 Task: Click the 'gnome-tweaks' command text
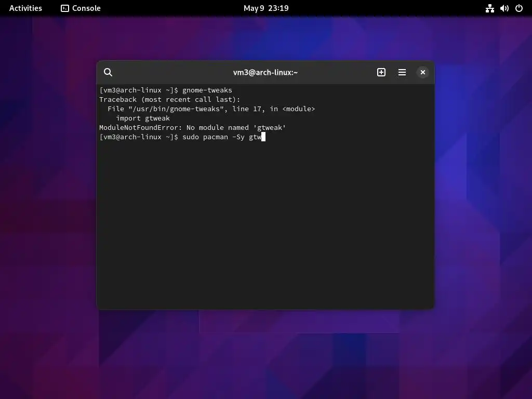coord(207,90)
